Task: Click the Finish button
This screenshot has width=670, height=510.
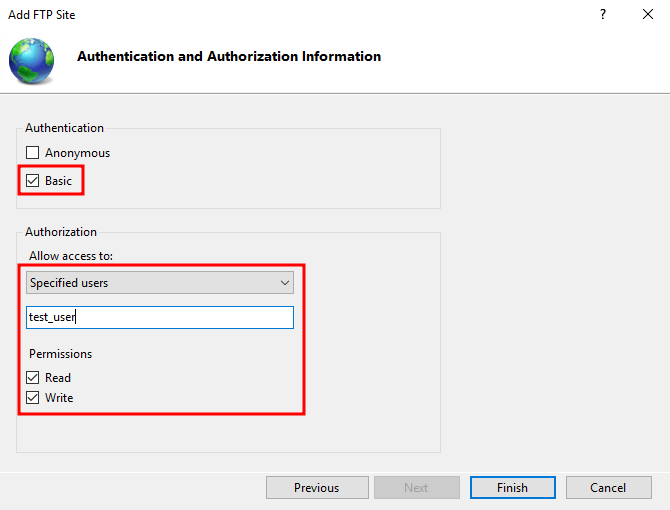Action: tap(513, 488)
